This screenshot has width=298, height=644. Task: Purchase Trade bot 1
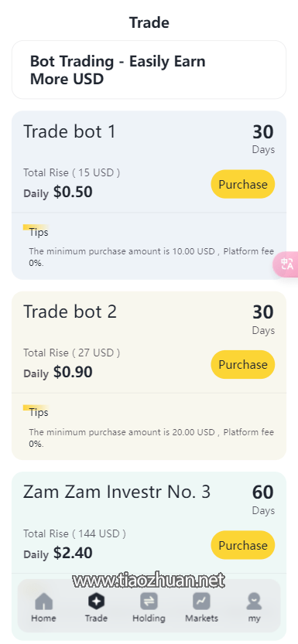(x=243, y=184)
